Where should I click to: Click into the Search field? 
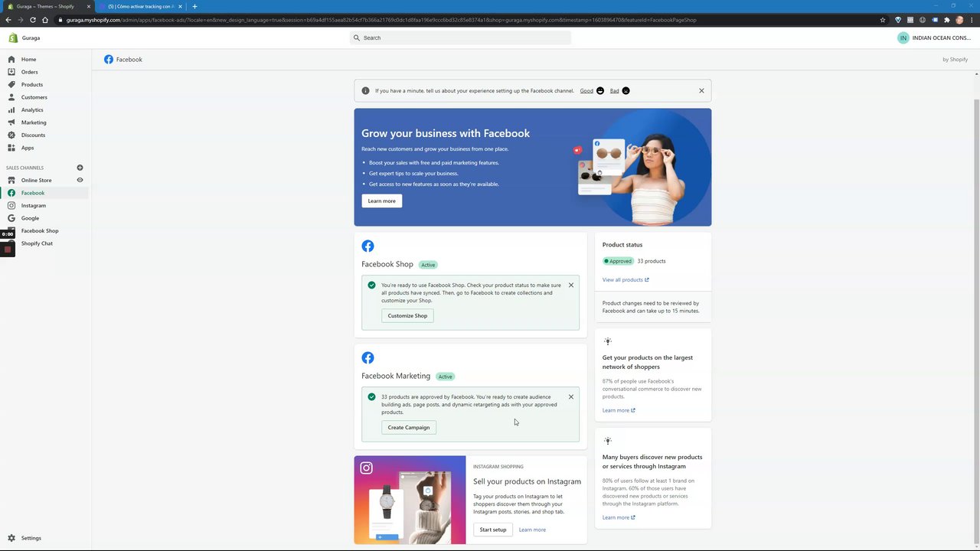[460, 37]
